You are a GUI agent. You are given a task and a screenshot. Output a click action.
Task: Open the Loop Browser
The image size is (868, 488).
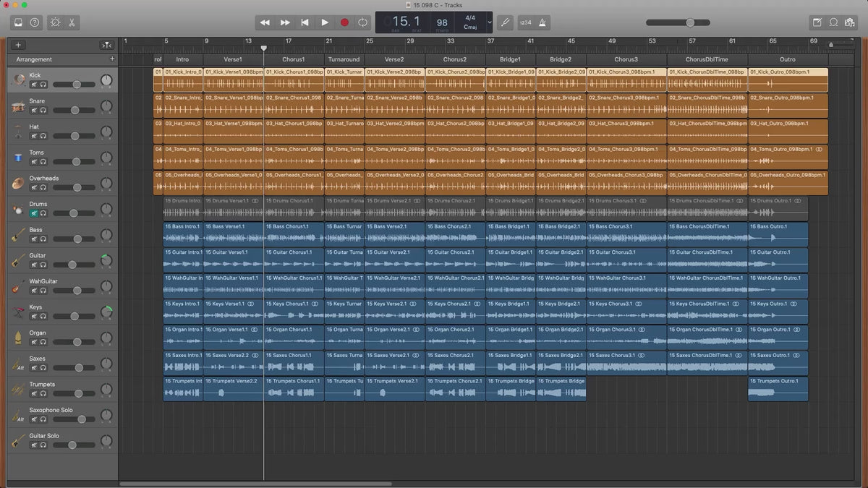(833, 22)
